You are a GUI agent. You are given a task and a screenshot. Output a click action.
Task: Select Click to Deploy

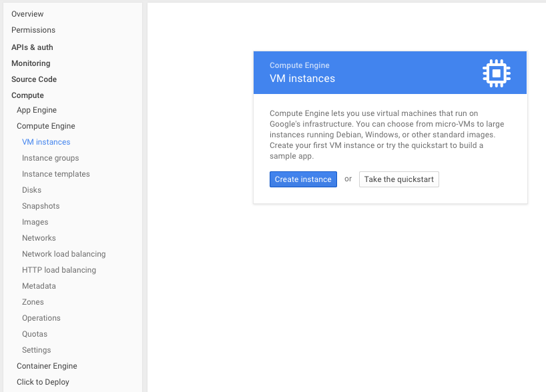tap(43, 382)
